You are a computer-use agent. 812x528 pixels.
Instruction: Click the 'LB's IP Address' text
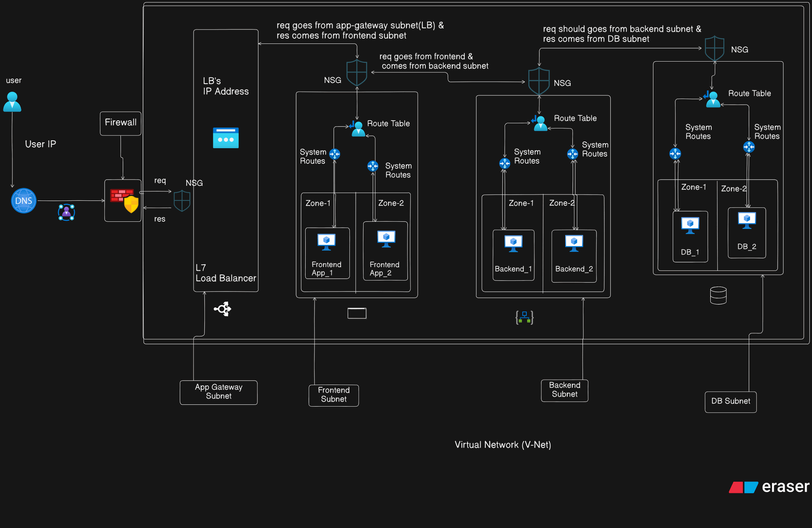pos(226,86)
